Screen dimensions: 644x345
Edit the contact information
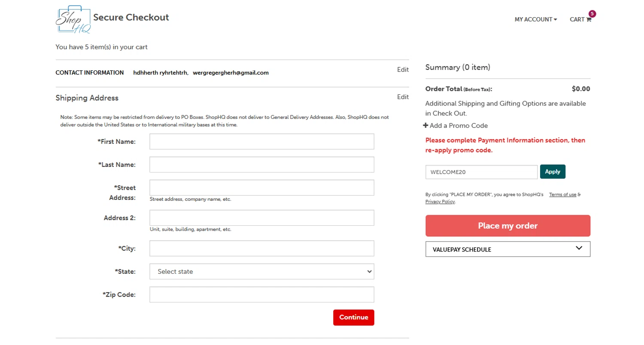403,70
